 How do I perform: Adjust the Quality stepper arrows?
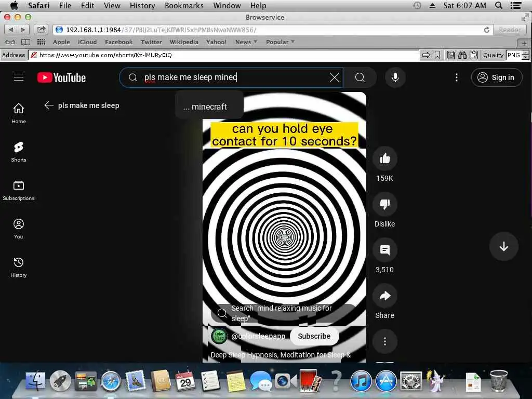(525, 55)
